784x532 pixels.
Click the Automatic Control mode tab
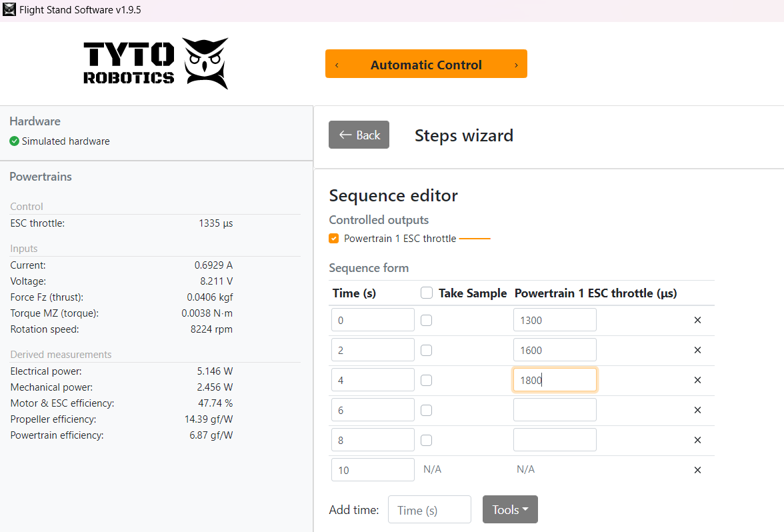pyautogui.click(x=426, y=65)
